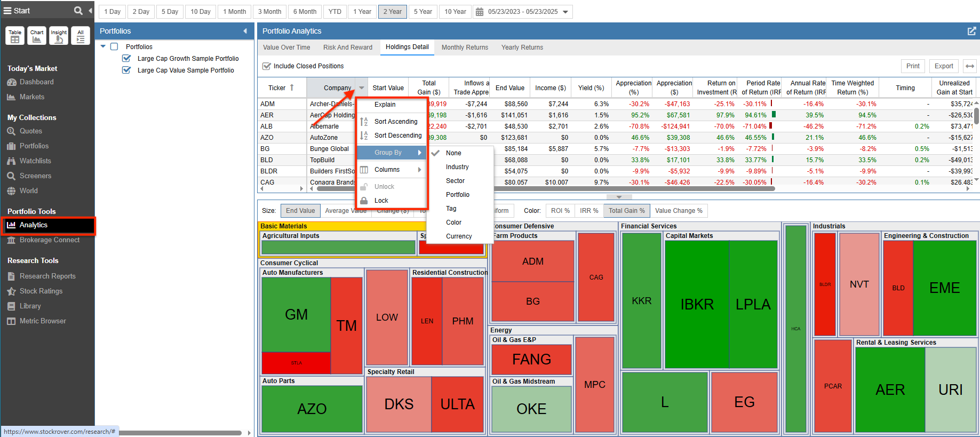Collapse the left navigation sidebar arrow

(x=90, y=11)
